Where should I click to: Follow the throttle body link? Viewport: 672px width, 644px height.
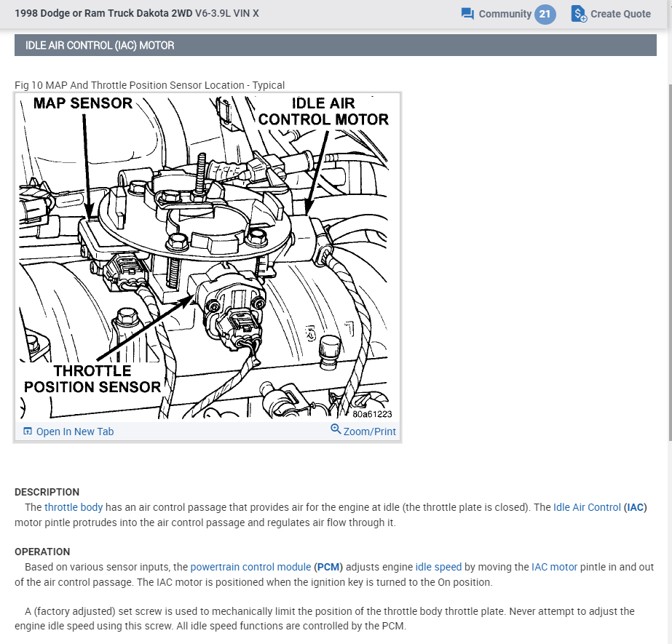tap(74, 507)
